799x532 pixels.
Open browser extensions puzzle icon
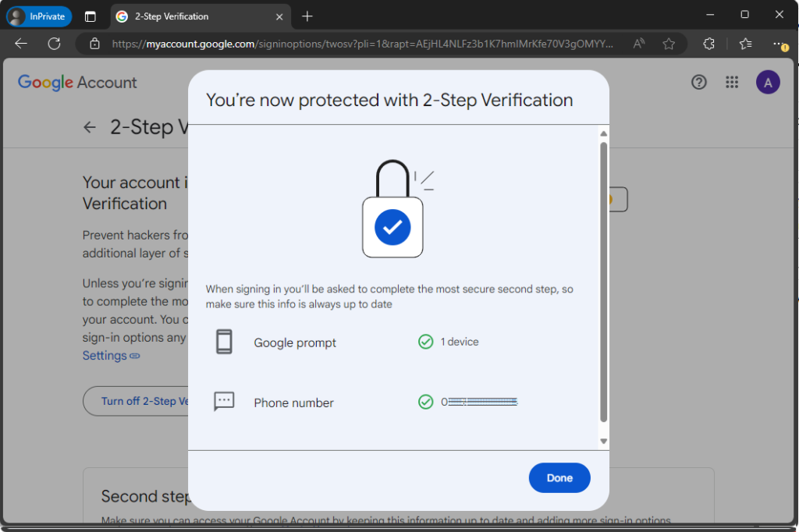708,44
